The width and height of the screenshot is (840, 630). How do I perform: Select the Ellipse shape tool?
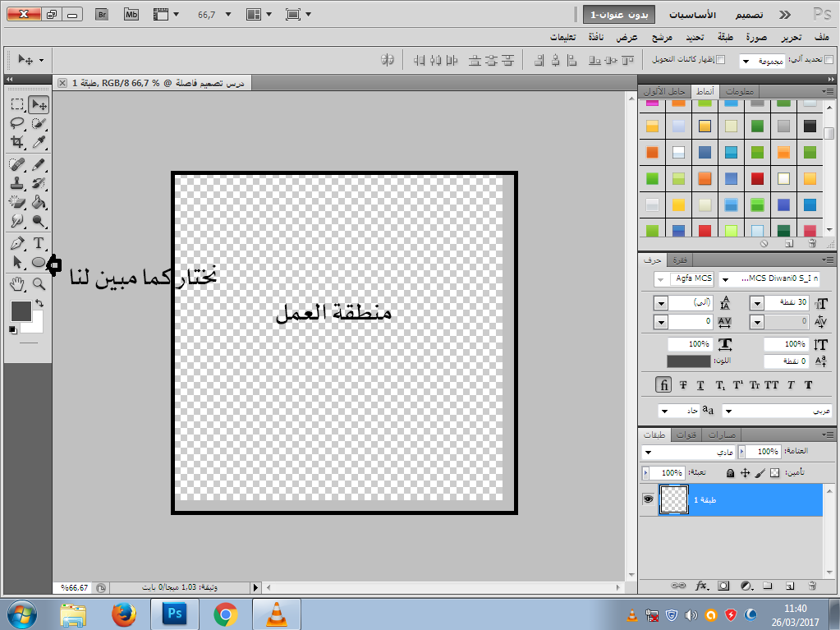click(38, 262)
